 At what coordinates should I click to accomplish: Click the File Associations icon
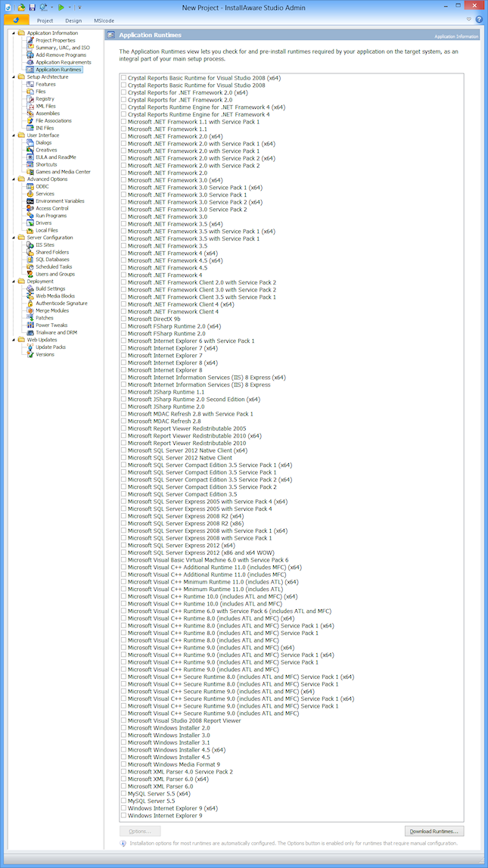coord(31,120)
